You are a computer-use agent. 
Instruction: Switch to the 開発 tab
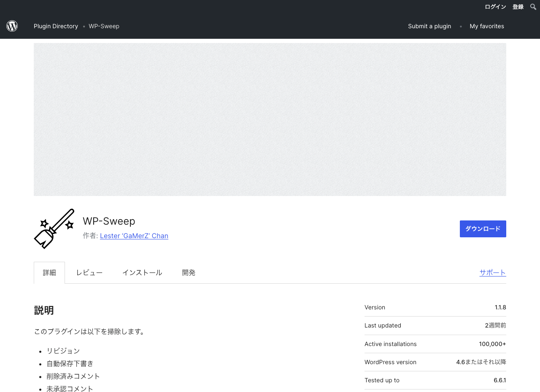click(x=189, y=273)
